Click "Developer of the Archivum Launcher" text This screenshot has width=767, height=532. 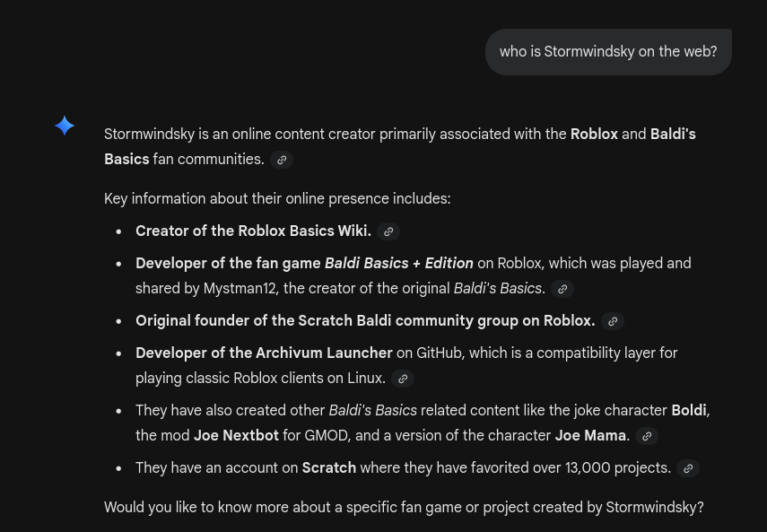click(x=264, y=353)
